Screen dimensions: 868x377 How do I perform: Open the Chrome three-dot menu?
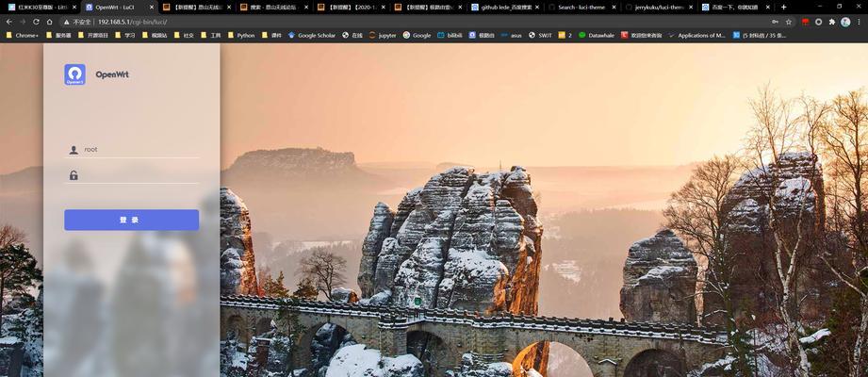point(860,22)
